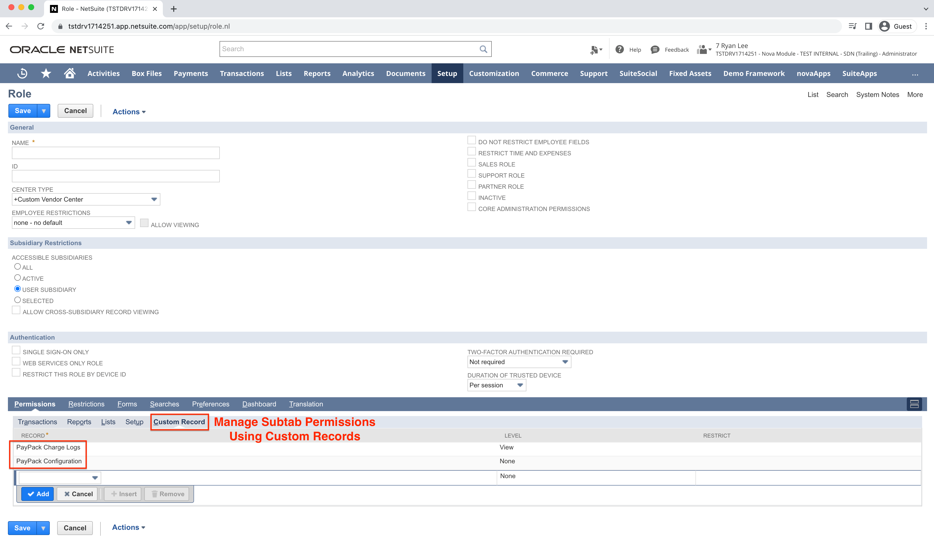934x560 pixels.
Task: Click the home icon in navigation bar
Action: 70,73
